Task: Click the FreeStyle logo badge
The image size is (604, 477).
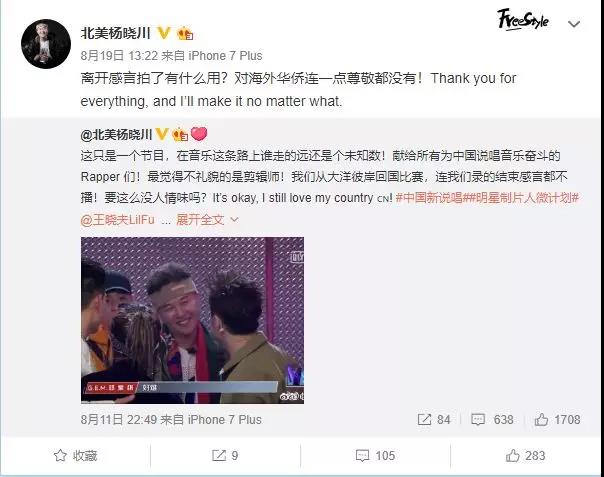Action: click(x=523, y=20)
